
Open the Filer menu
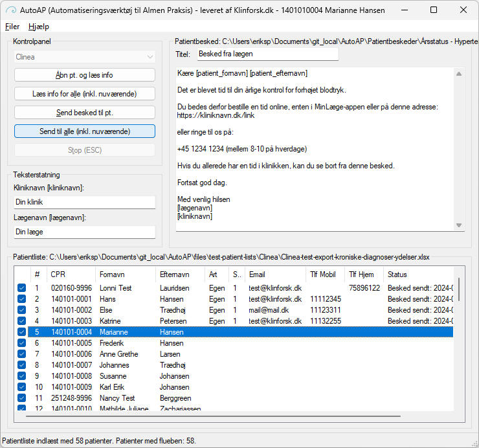pyautogui.click(x=12, y=27)
